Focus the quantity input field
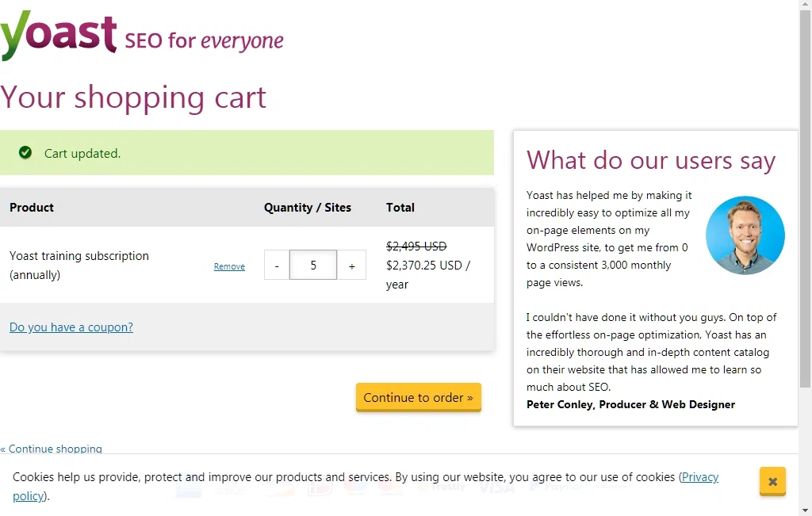Screen dimensions: 812x516 coord(313,266)
